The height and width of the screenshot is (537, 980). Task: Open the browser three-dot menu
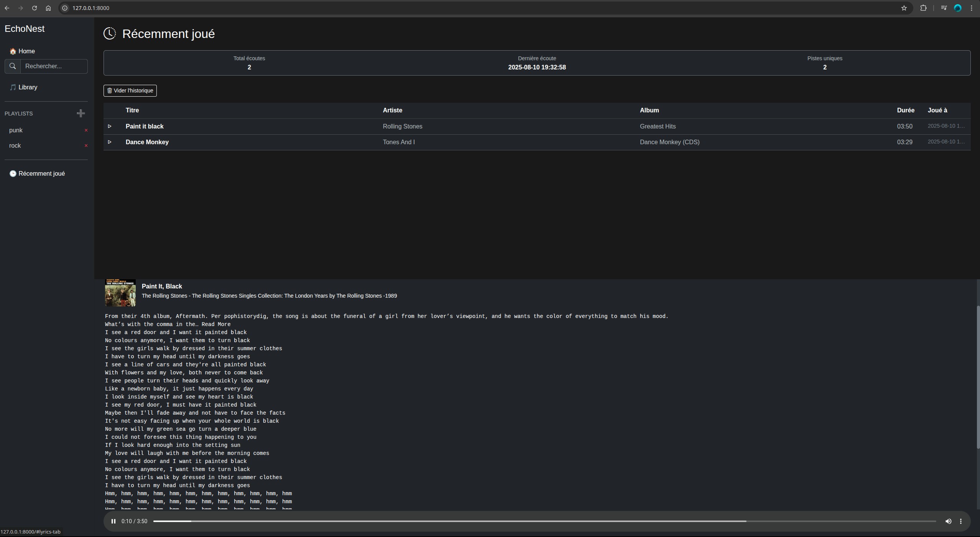click(972, 8)
